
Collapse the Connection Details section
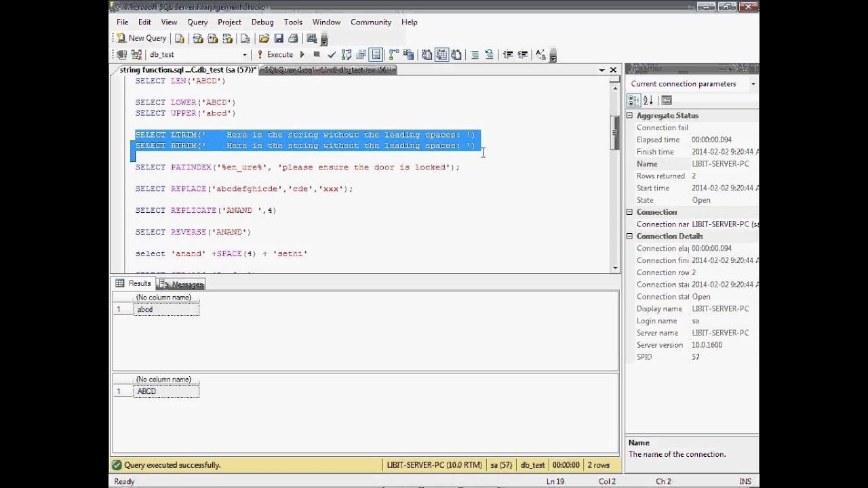(x=629, y=237)
